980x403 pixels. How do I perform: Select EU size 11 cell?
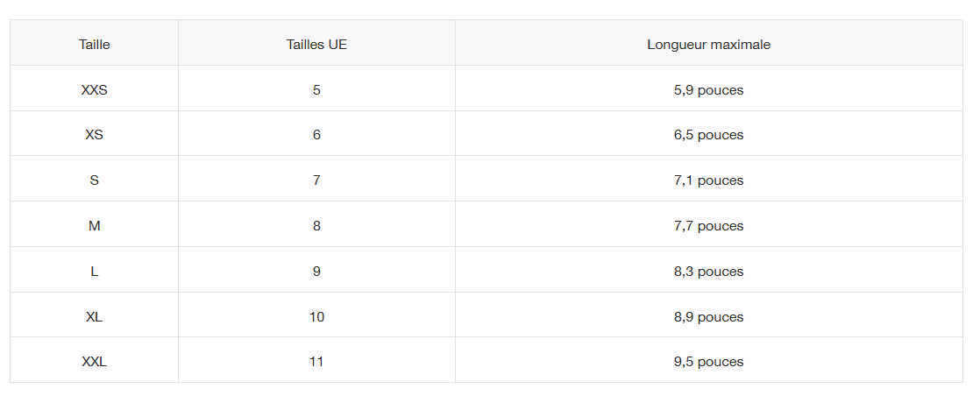point(316,362)
